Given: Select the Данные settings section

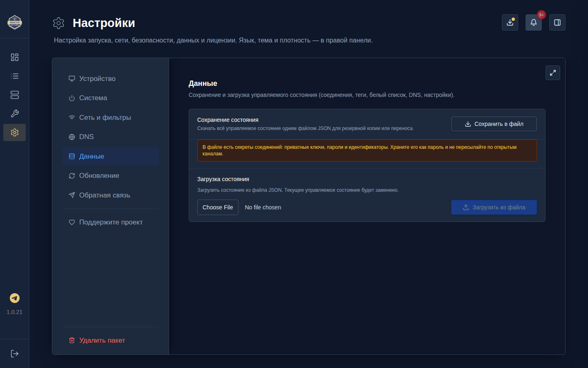Looking at the screenshot, I should pyautogui.click(x=110, y=156).
